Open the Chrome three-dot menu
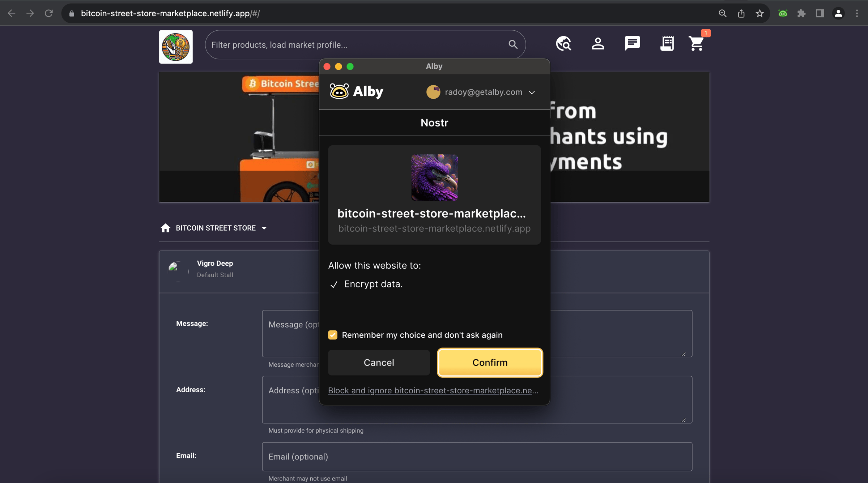The height and width of the screenshot is (483, 868). point(857,13)
